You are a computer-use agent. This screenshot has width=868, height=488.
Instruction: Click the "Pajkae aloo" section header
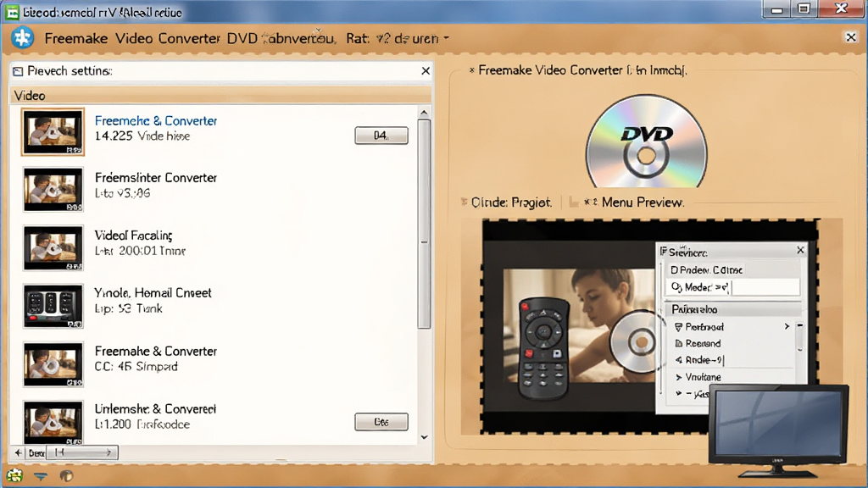[732, 309]
